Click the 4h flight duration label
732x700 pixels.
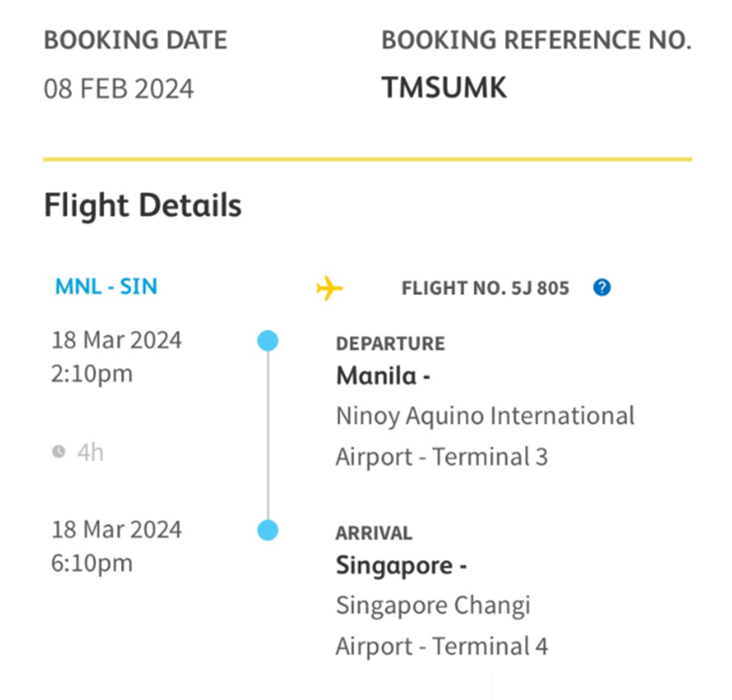pos(90,452)
